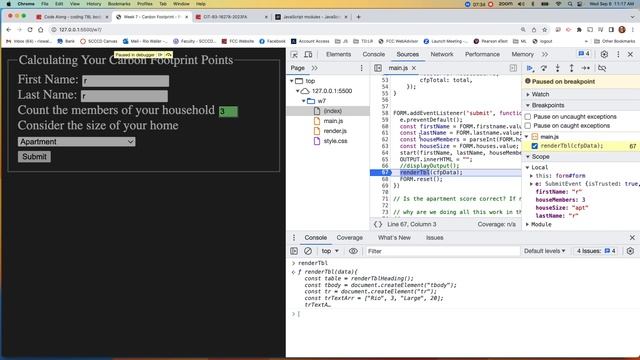Viewport: 640px width, 360px height.
Task: Step into next function call
Action: 558,68
